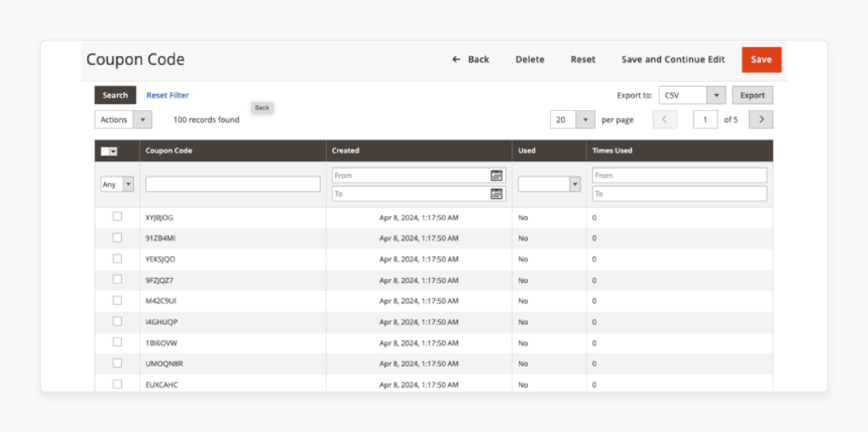Screen dimensions: 868x432
Task: Sort by Used column header
Action: (549, 151)
